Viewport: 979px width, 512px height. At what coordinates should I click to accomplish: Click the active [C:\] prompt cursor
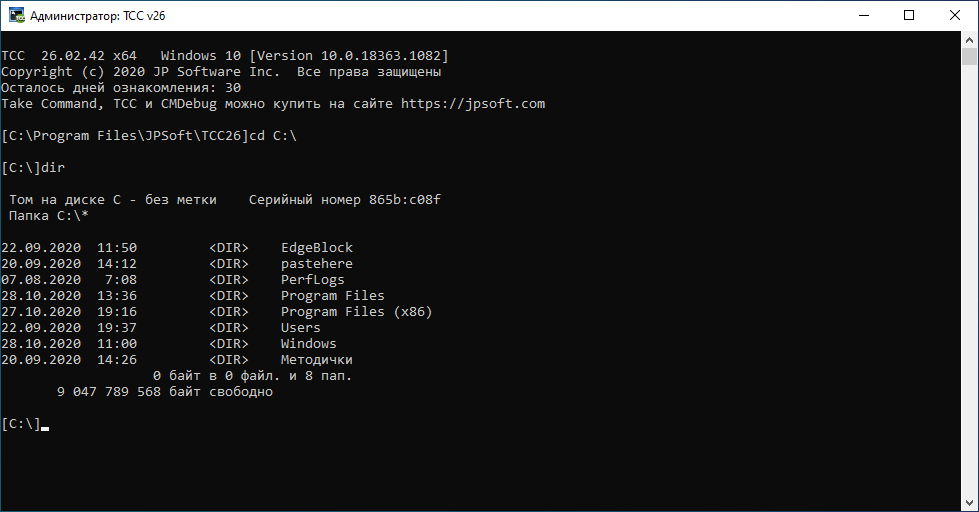pos(45,425)
